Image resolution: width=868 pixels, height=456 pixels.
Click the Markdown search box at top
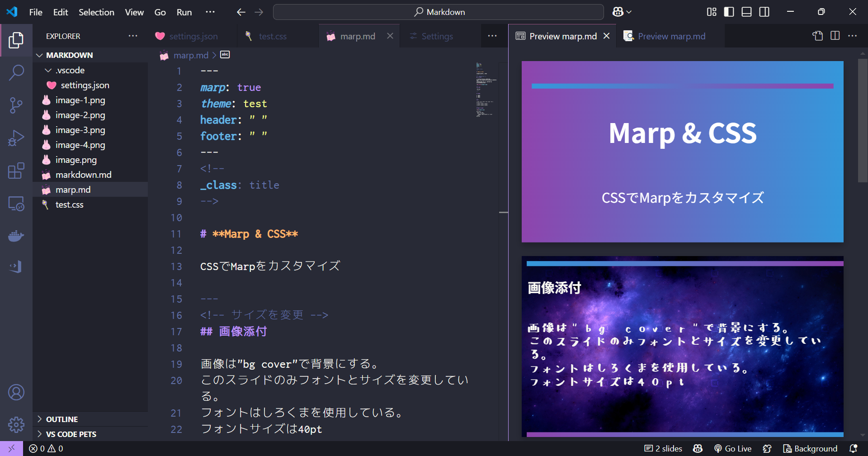[x=438, y=12]
